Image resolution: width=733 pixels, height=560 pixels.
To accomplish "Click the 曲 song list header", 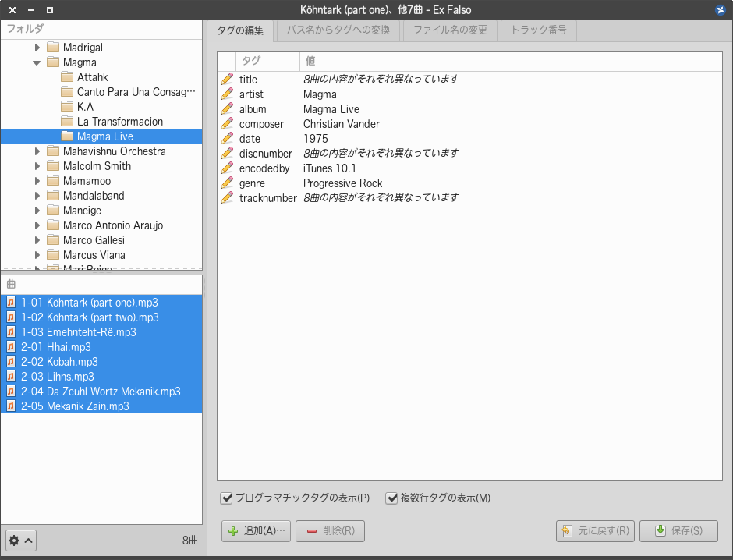I will click(101, 284).
